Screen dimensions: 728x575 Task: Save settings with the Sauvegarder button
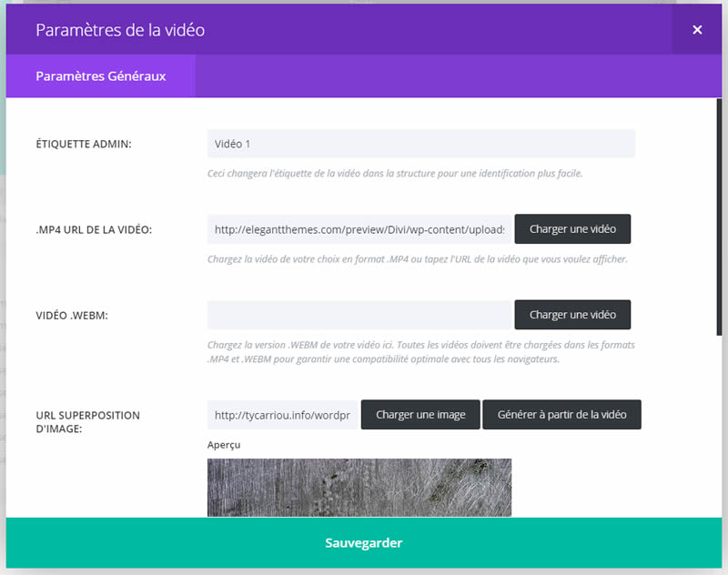[364, 543]
